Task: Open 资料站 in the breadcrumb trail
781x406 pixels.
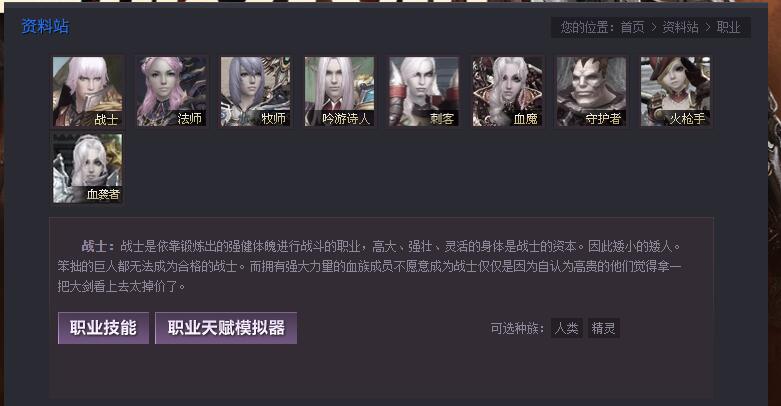Action: pyautogui.click(x=680, y=27)
